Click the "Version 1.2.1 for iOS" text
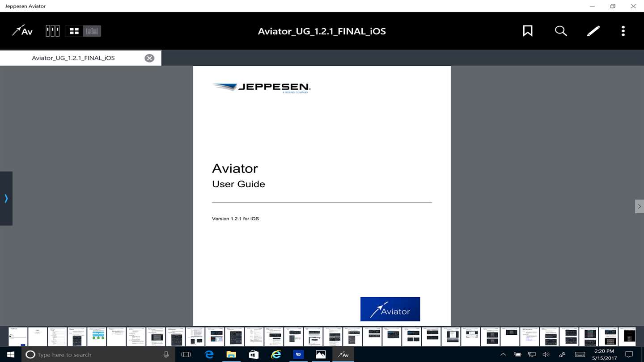Screen dimensions: 644x362 (x=235, y=219)
